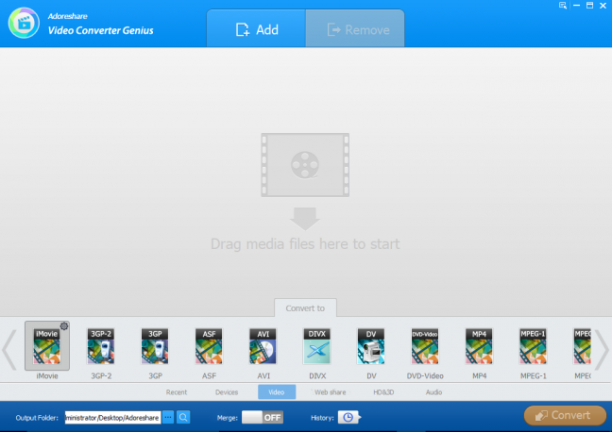Click the Add files button
Viewport: 612px width, 432px height.
[x=256, y=29]
